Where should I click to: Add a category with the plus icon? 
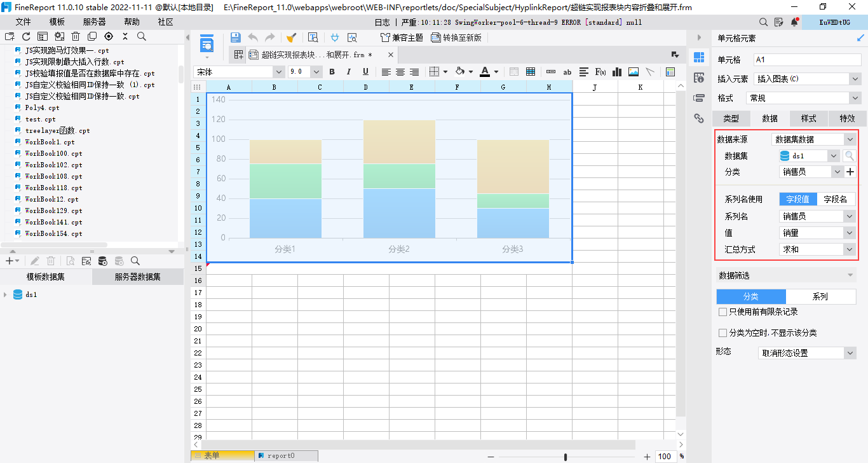click(850, 172)
